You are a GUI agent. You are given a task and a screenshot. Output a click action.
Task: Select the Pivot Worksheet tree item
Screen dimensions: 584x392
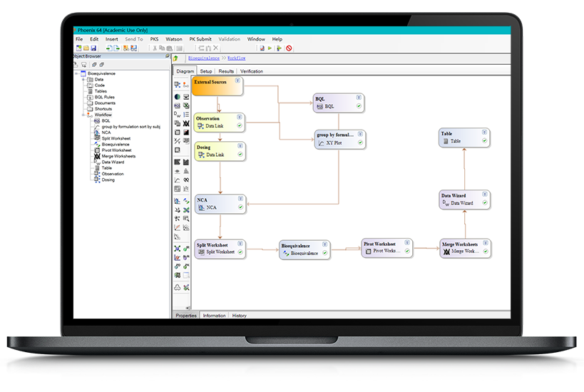[116, 150]
